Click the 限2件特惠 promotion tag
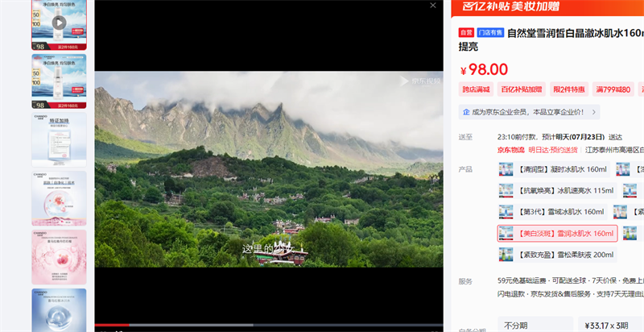Image resolution: width=644 pixels, height=332 pixels. coord(568,89)
